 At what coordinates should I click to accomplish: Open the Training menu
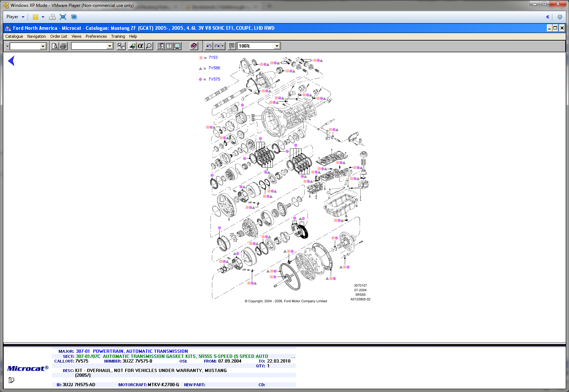[118, 36]
